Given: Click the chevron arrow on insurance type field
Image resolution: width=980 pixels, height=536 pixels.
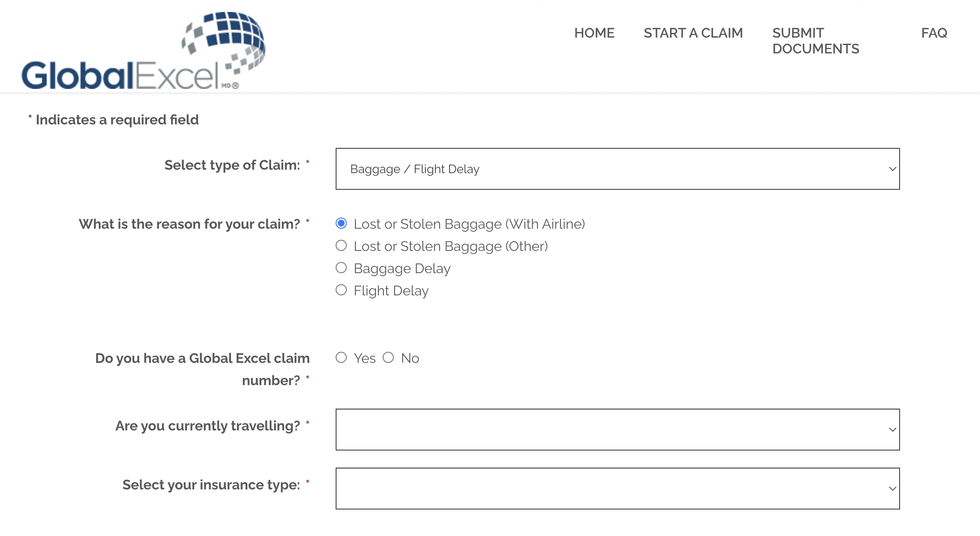Looking at the screenshot, I should click(892, 489).
